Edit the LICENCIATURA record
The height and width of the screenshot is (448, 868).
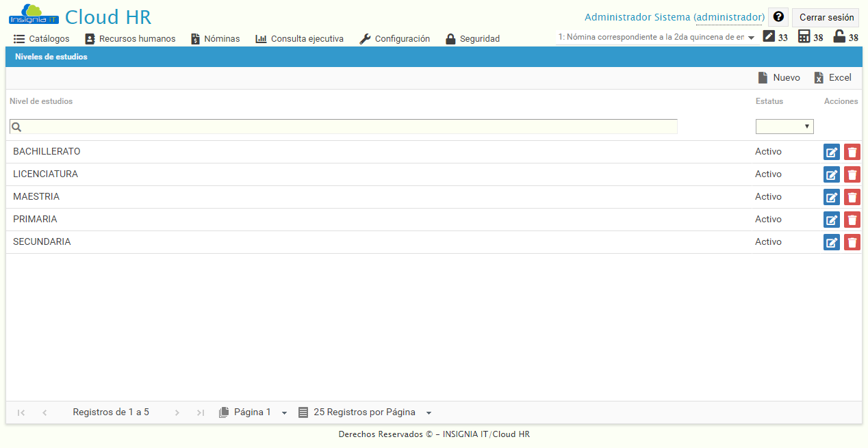[831, 174]
